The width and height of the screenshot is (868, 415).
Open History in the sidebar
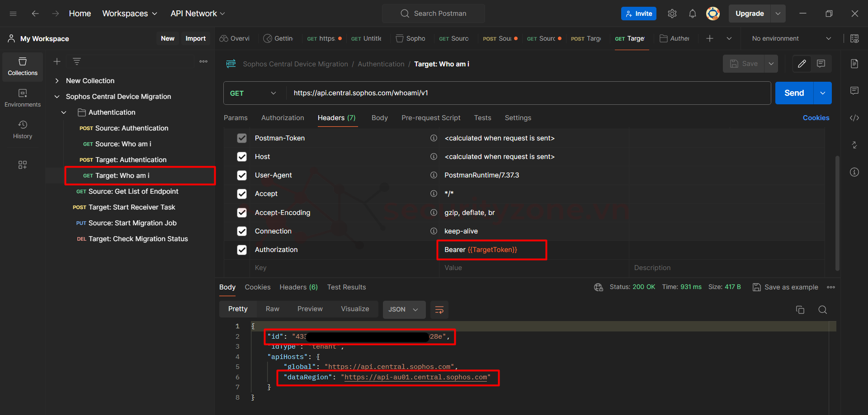click(x=23, y=130)
